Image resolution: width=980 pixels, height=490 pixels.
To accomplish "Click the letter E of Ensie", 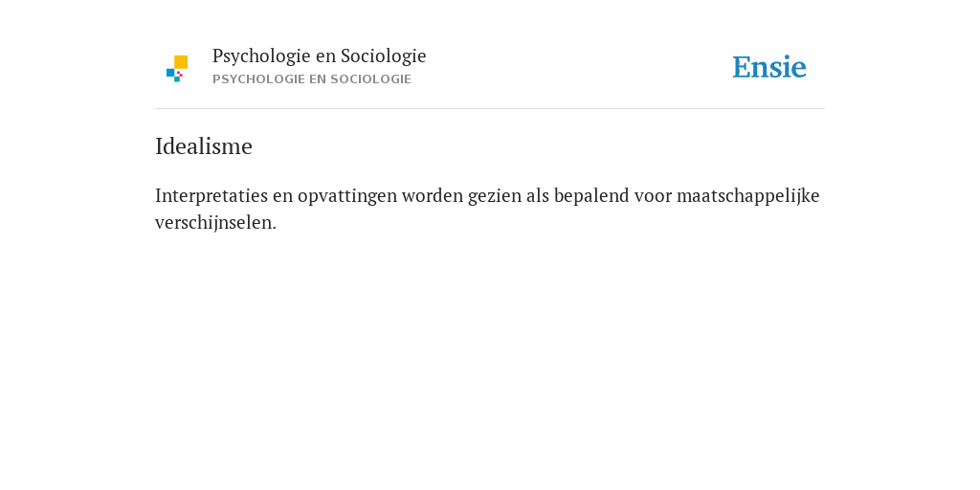I will (742, 67).
